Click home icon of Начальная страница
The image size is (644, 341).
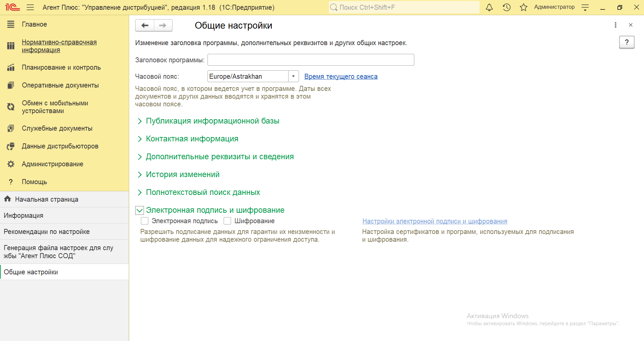[8, 199]
